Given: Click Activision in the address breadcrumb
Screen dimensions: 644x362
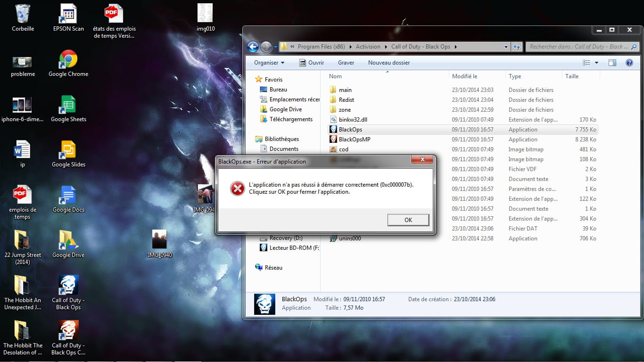Looking at the screenshot, I should [368, 47].
